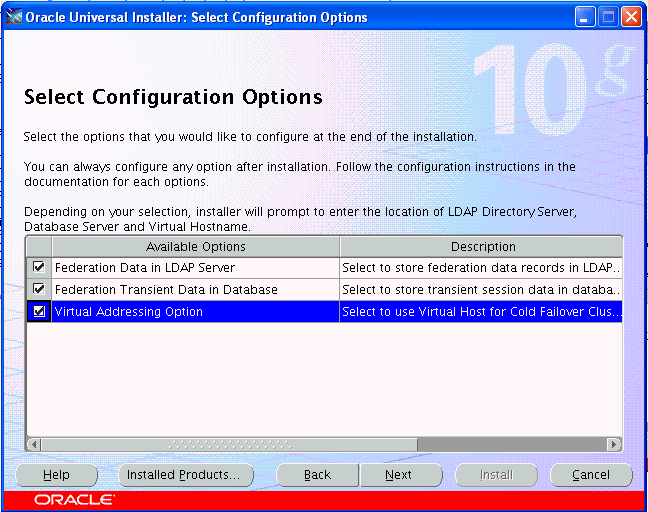648x512 pixels.
Task: Select 'Federation Transient Data in Database' row
Action: click(324, 290)
